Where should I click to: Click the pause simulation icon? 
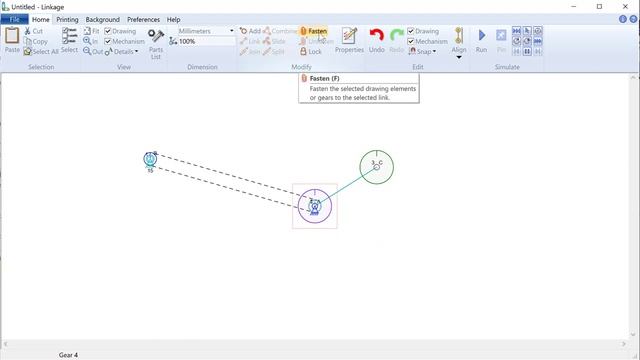coord(527,51)
